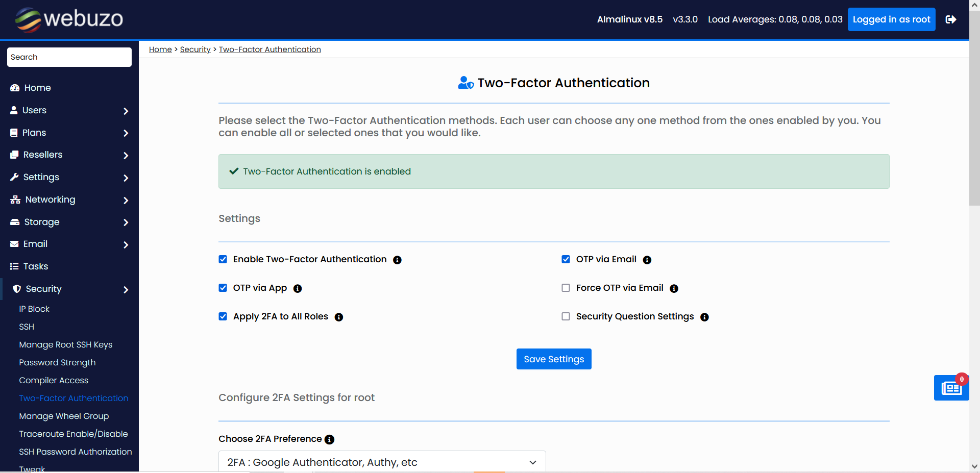
Task: Open Password Strength in the sidebar
Action: pos(57,362)
